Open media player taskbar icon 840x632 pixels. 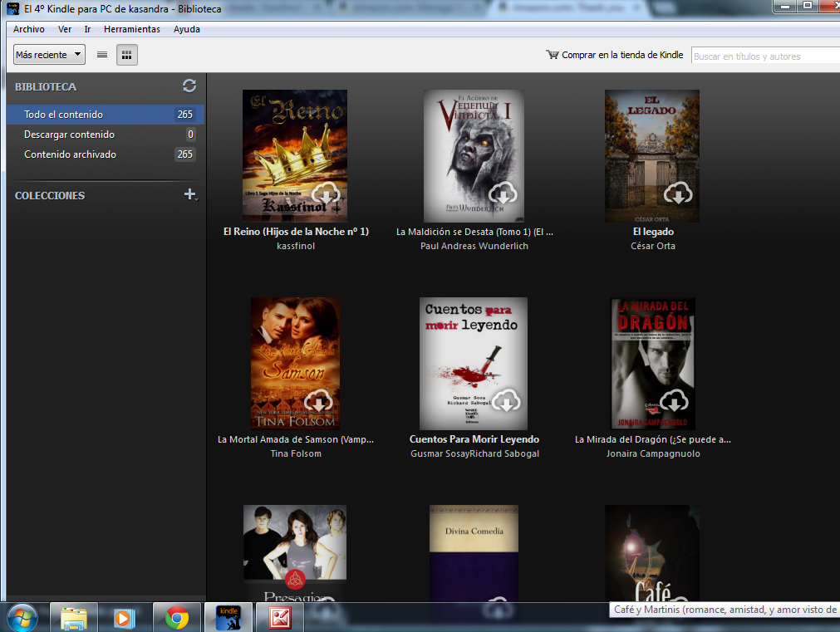point(125,618)
